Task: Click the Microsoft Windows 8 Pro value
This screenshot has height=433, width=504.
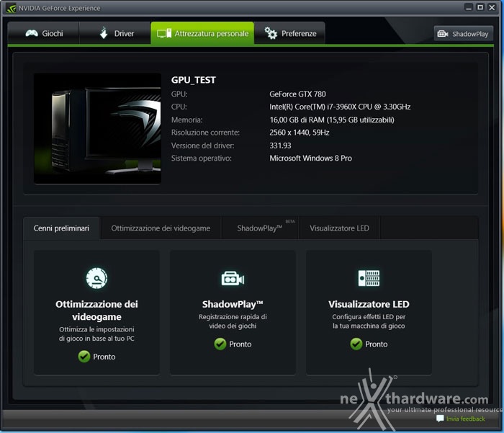Action: (x=311, y=159)
